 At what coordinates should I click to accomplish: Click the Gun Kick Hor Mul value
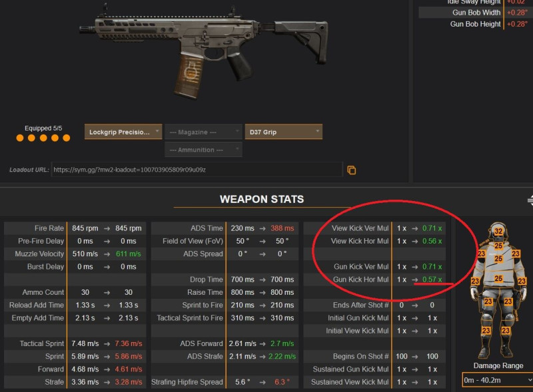click(432, 280)
